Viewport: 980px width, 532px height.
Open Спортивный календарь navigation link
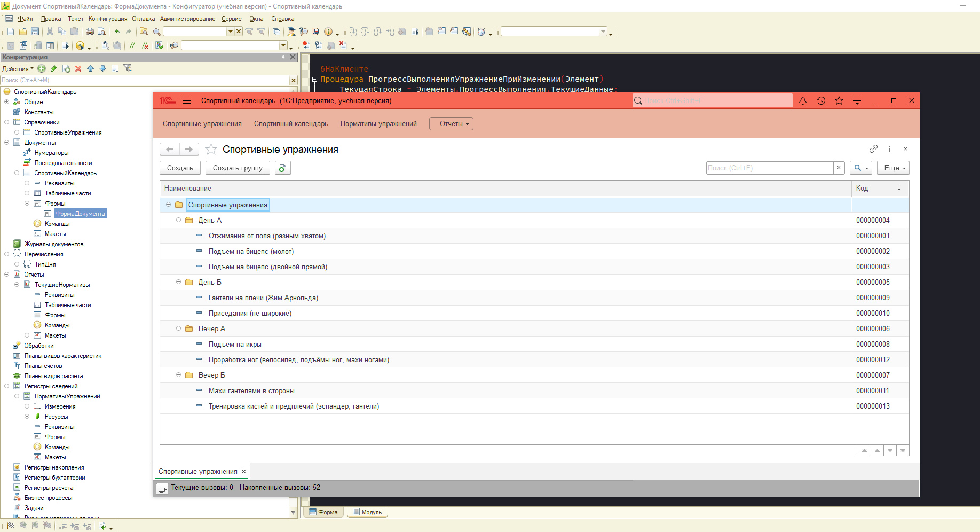[291, 123]
